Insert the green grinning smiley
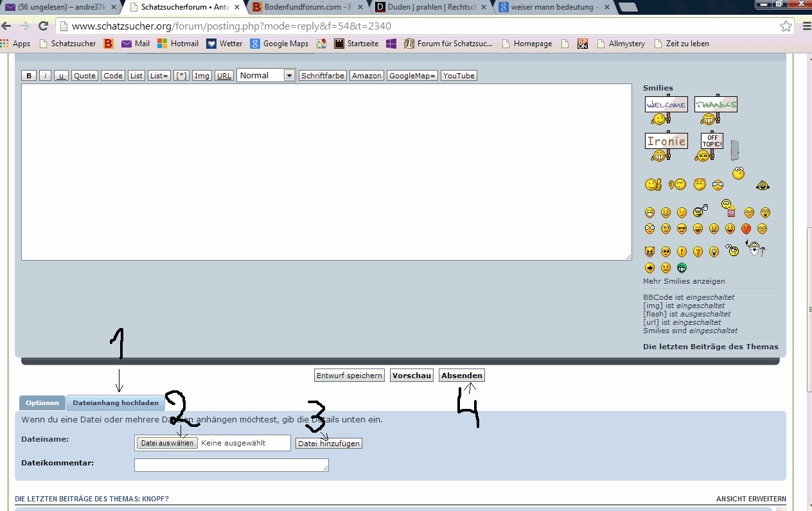812x511 pixels. [x=682, y=268]
